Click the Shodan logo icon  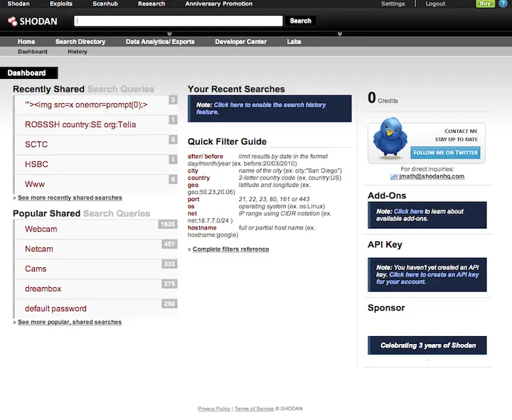12,21
